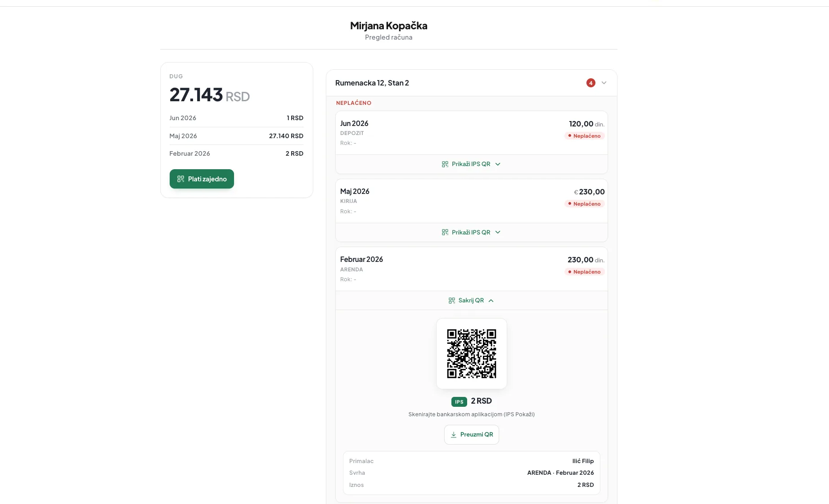Screen dimensions: 829x504
Task: Click the Maj 2026 bill title
Action: (x=355, y=191)
